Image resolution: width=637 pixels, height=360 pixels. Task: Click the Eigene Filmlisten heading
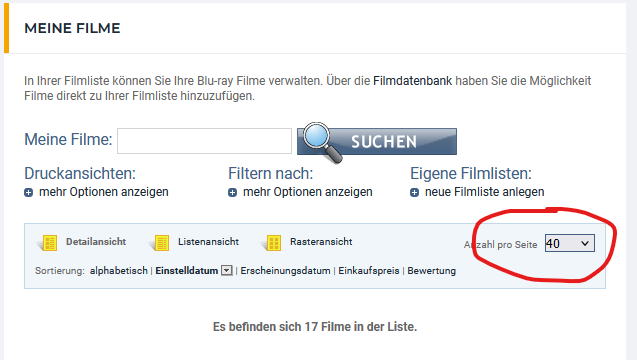pyautogui.click(x=471, y=173)
